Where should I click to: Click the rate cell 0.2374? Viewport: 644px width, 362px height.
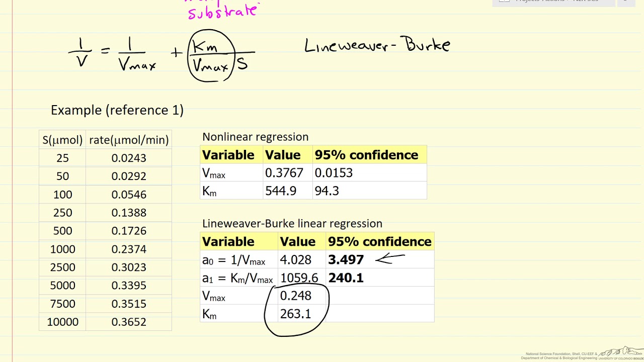[x=129, y=249]
